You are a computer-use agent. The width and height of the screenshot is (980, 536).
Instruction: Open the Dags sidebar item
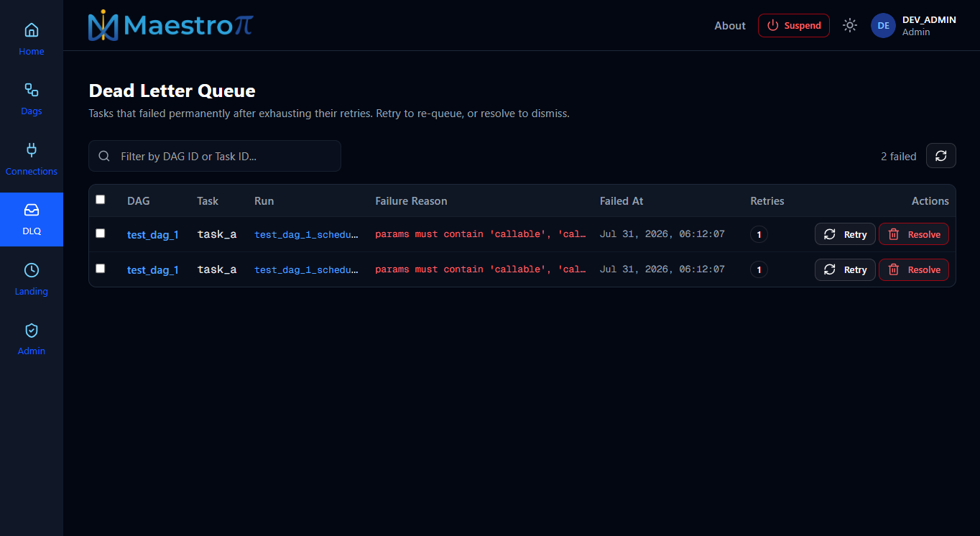[32, 99]
